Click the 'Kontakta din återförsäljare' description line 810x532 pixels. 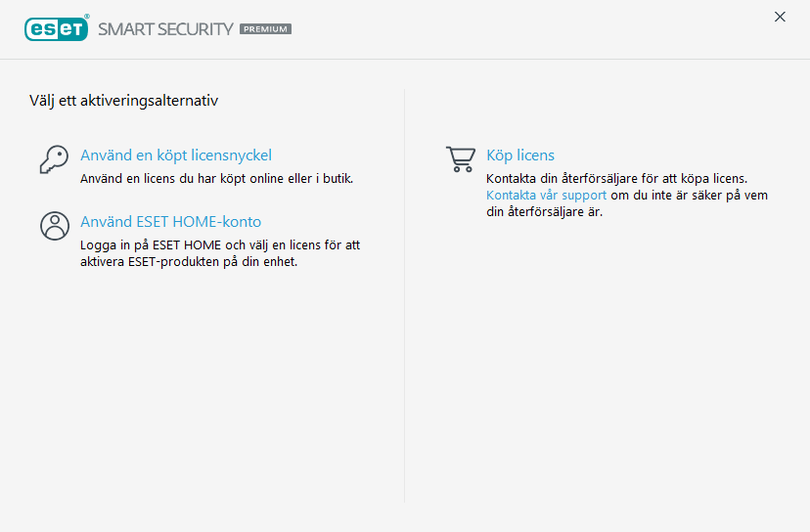coord(616,179)
